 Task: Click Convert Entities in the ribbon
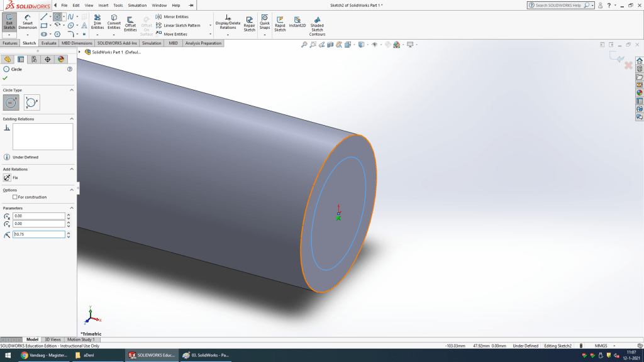[x=114, y=22]
